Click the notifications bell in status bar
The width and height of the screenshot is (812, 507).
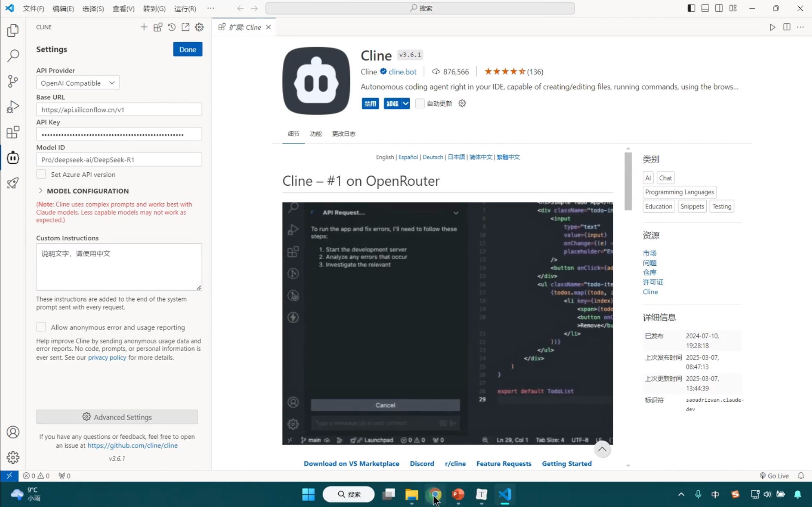(x=801, y=476)
